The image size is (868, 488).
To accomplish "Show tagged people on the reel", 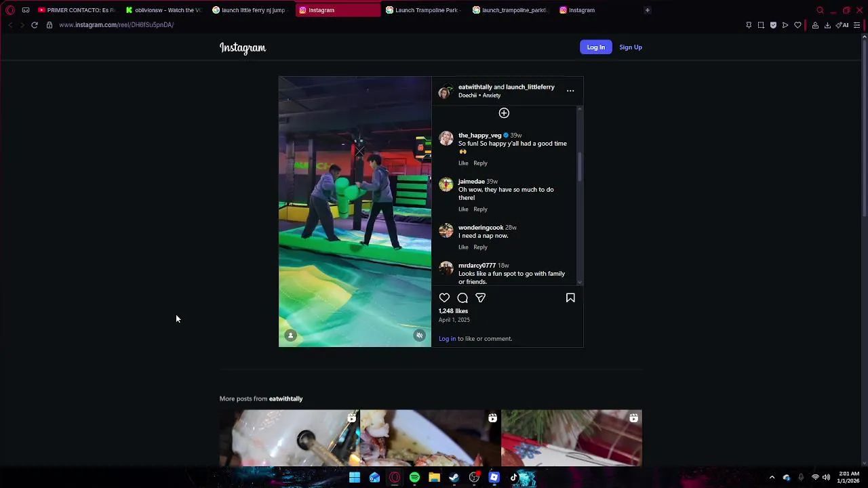I will coord(290,335).
